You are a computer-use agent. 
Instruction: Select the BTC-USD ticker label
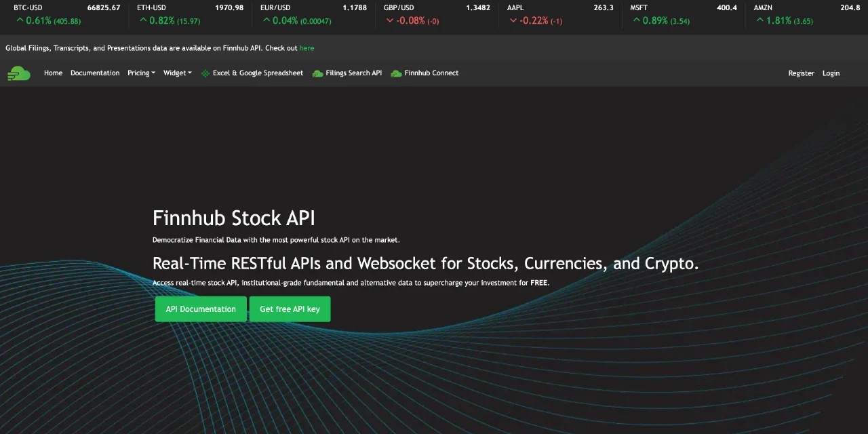coord(28,8)
